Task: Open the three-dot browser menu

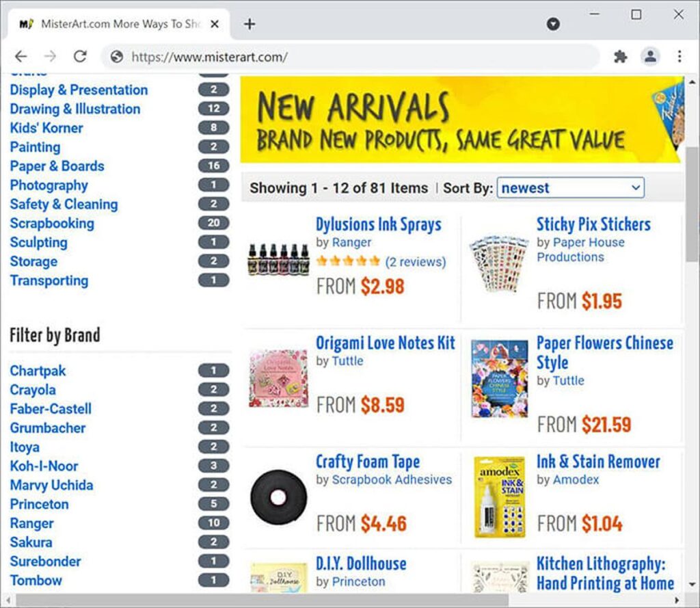Action: (679, 56)
